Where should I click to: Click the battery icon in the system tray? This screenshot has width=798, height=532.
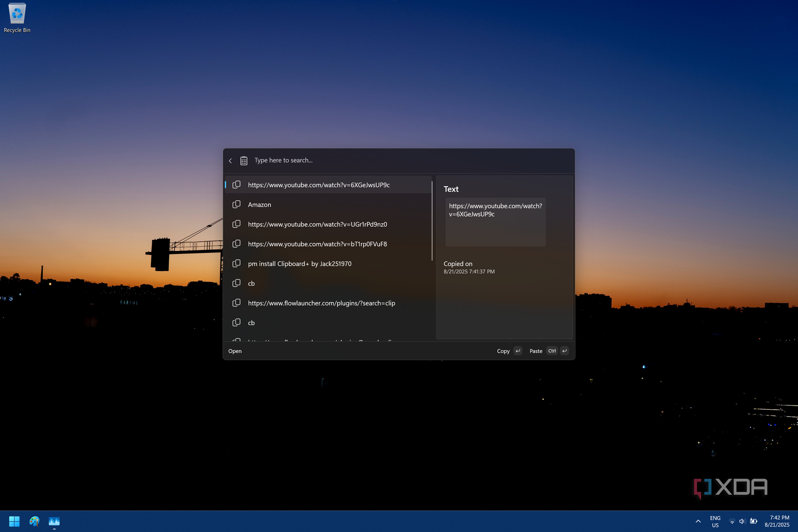(x=754, y=521)
